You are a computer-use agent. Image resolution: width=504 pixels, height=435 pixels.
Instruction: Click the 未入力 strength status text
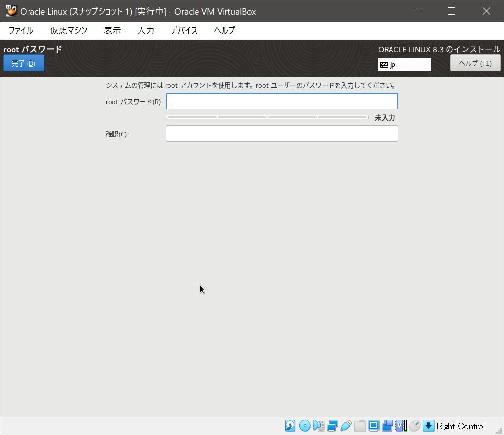coord(385,118)
